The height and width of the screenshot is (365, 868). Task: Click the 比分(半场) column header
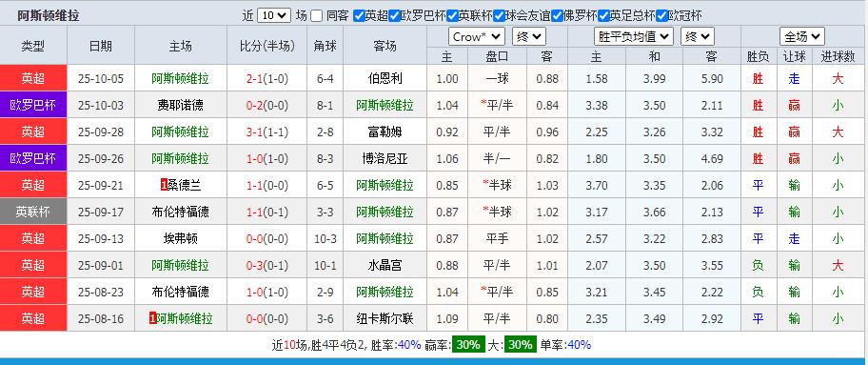(267, 47)
